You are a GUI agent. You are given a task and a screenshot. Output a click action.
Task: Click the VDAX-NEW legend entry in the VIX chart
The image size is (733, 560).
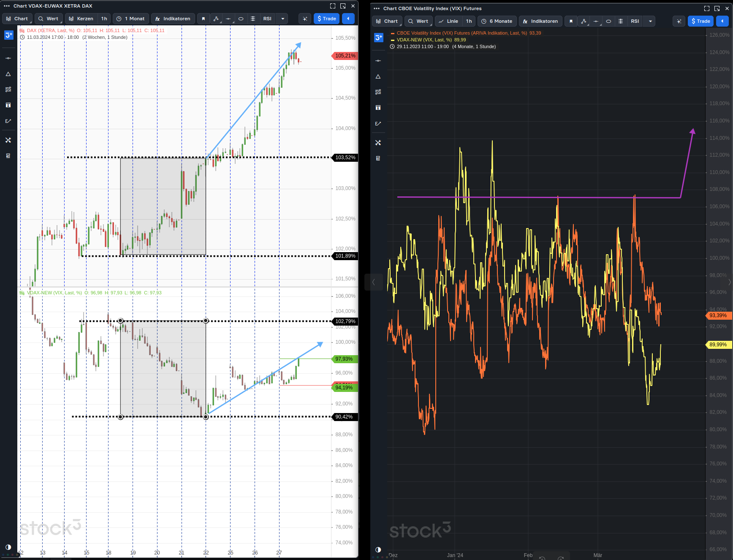tap(429, 40)
